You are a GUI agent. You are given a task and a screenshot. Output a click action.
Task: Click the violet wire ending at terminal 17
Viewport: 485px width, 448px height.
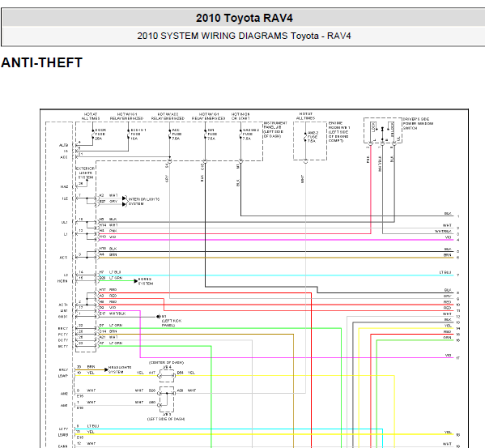(297, 357)
